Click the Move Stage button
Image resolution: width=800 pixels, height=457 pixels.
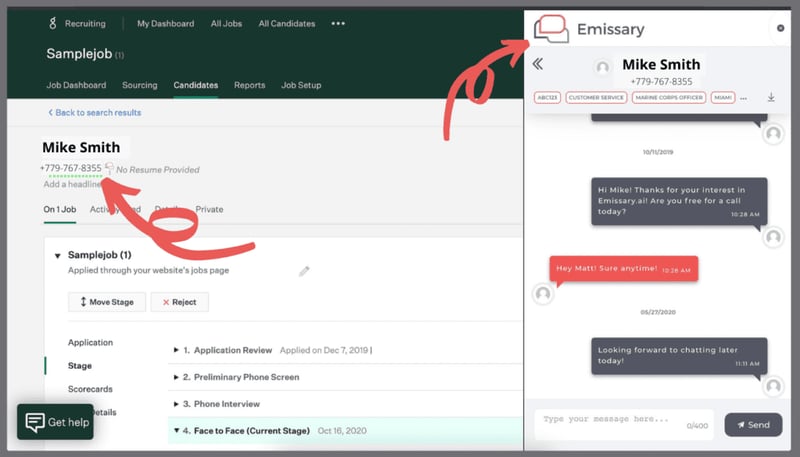point(107,302)
